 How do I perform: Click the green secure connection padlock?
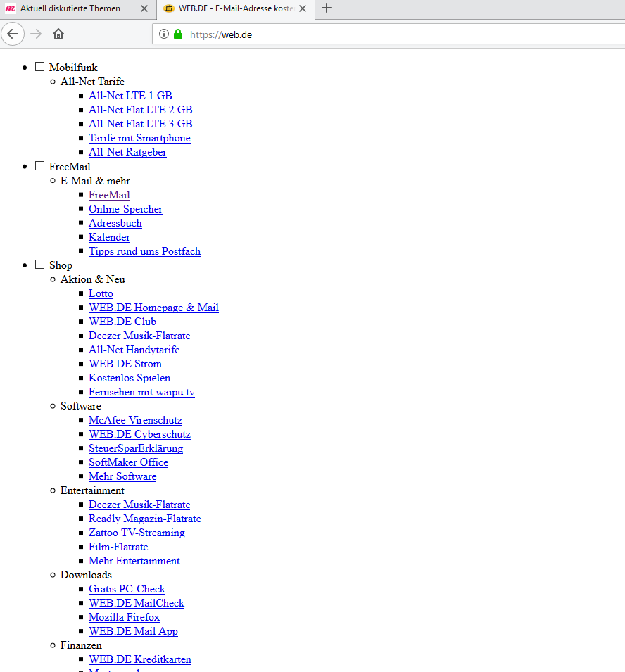(178, 34)
